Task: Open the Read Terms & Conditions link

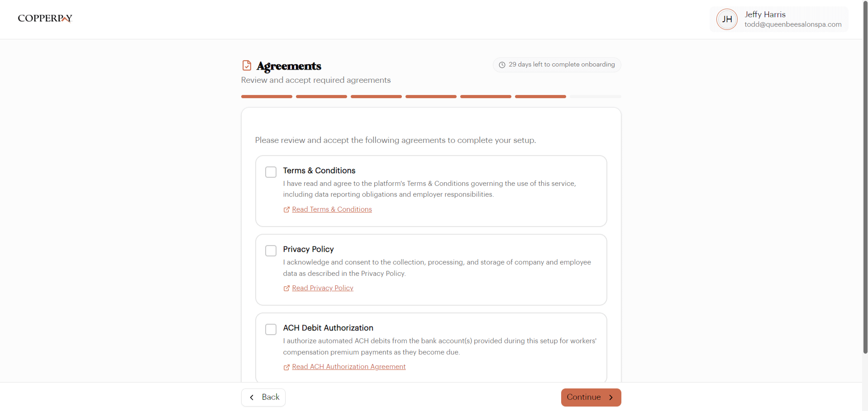Action: point(332,209)
